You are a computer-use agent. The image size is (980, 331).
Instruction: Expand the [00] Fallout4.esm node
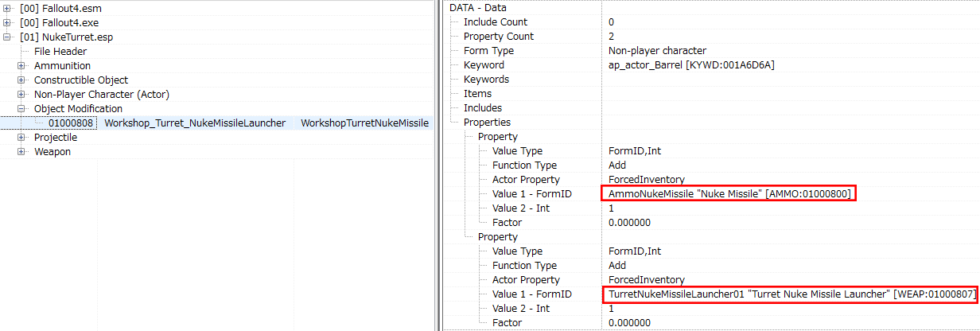(7, 8)
